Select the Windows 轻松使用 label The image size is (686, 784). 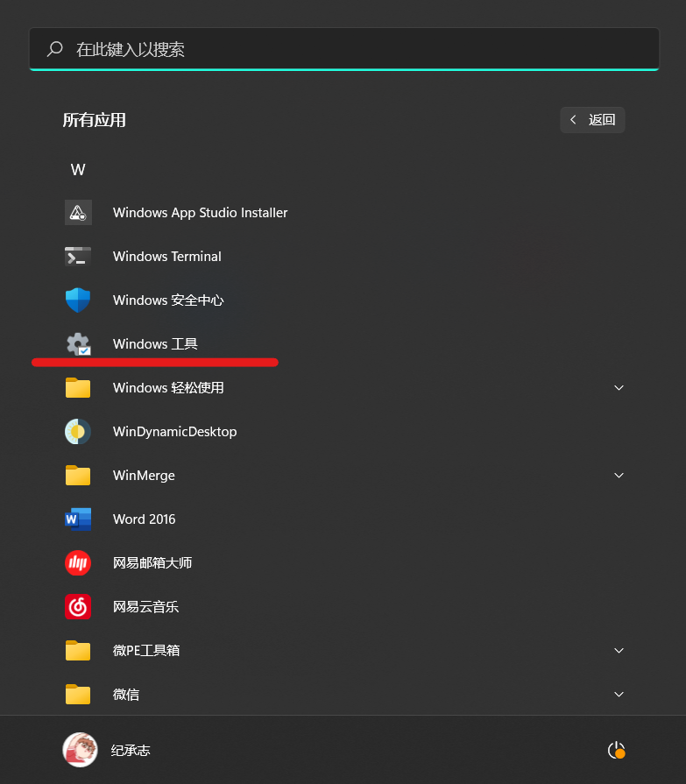click(x=168, y=388)
